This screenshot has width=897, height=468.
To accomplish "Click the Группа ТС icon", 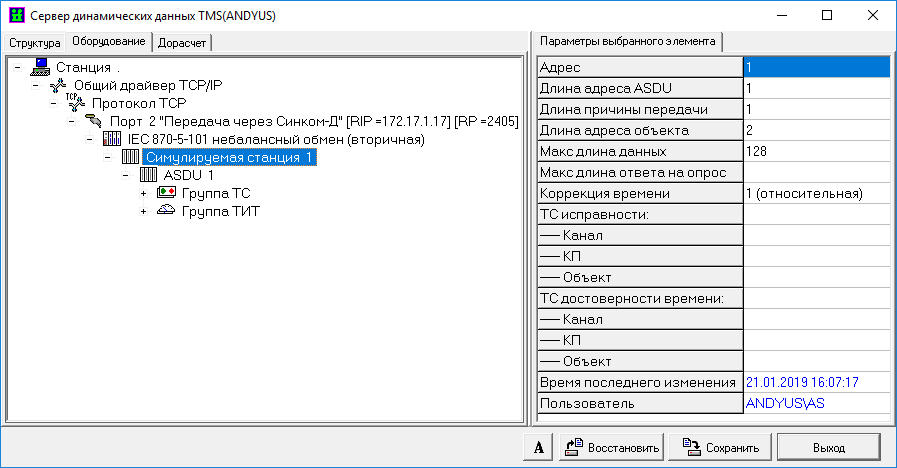I will tap(166, 193).
